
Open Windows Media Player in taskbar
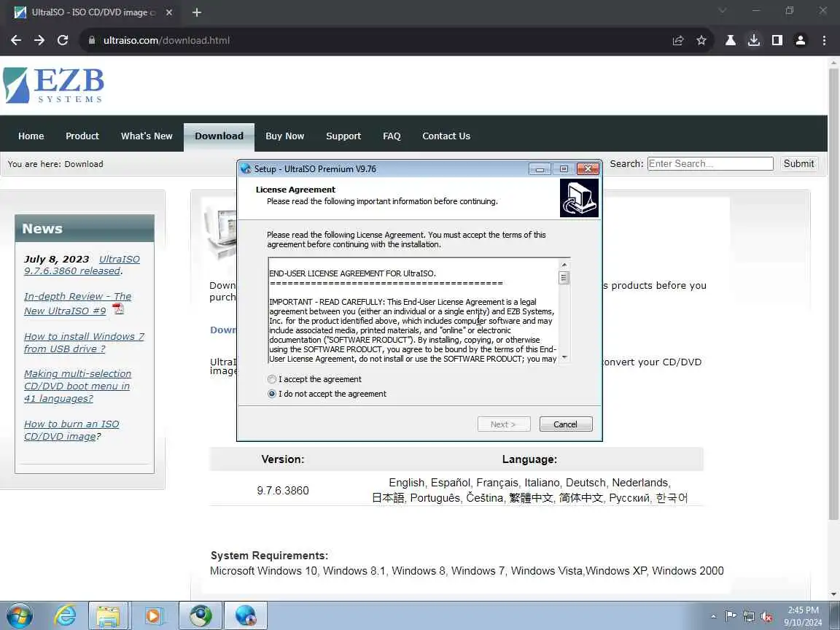(152, 615)
